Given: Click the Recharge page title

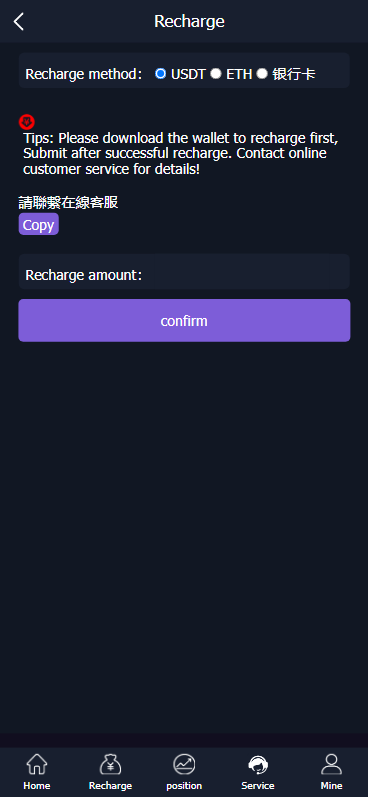Looking at the screenshot, I should pos(189,21).
